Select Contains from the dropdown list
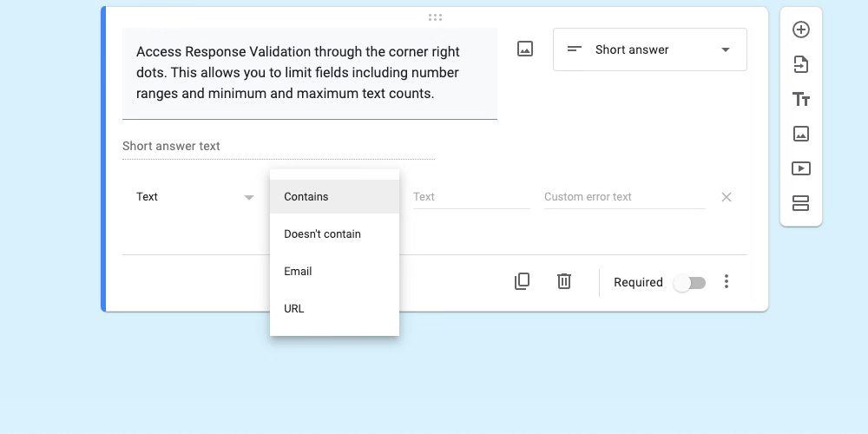Image resolution: width=868 pixels, height=434 pixels. click(334, 196)
